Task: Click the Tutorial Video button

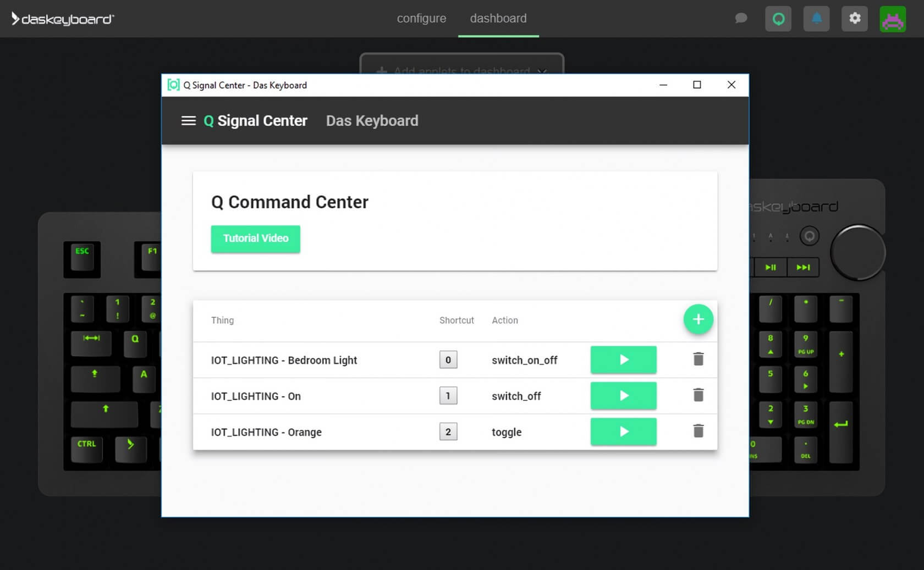Action: (256, 239)
